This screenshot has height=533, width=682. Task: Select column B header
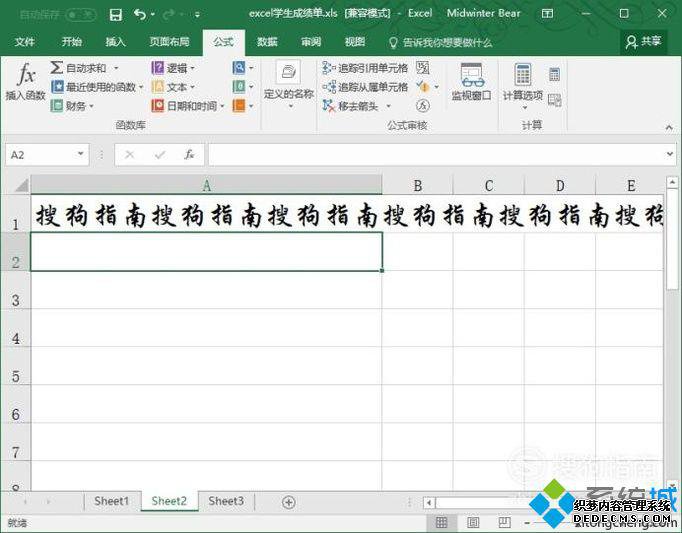tap(418, 185)
